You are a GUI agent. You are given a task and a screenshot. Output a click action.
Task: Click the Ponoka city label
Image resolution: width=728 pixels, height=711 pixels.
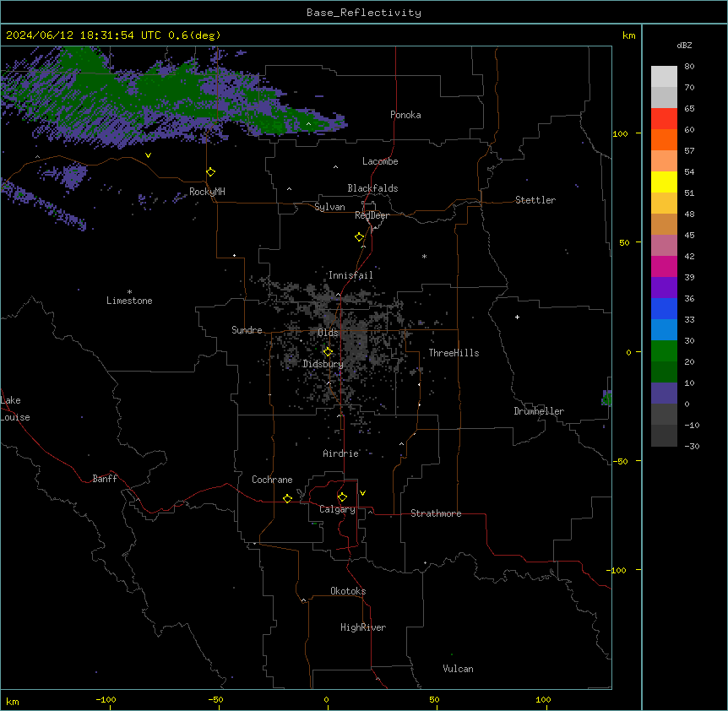(x=405, y=115)
